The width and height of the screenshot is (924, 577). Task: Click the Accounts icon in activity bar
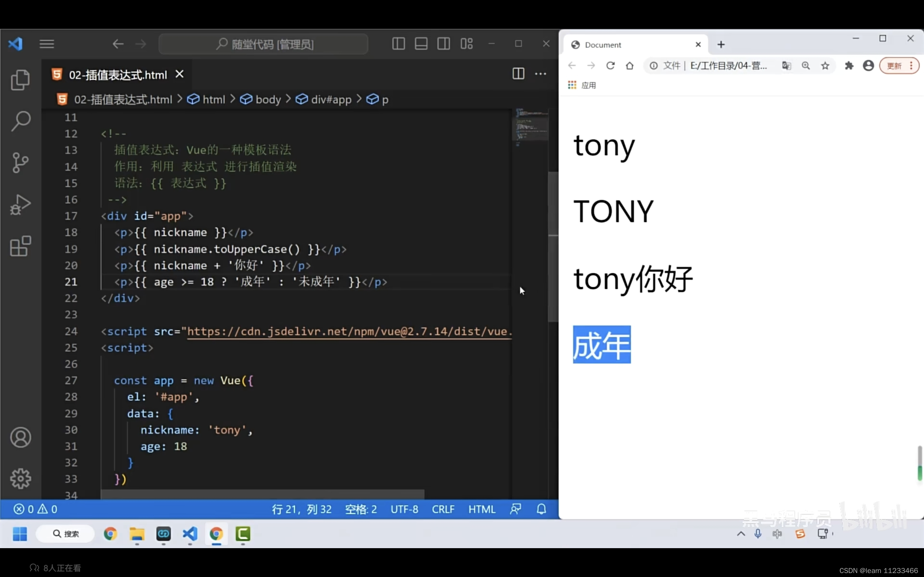(x=20, y=437)
